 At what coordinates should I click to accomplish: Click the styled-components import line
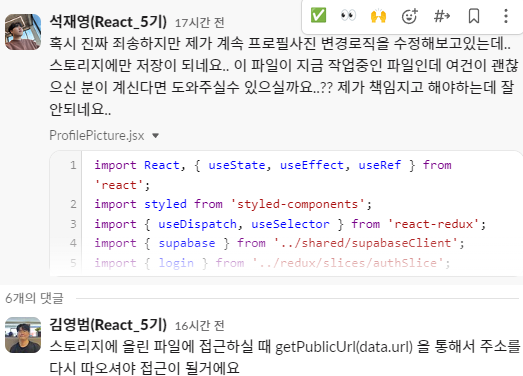tap(233, 204)
